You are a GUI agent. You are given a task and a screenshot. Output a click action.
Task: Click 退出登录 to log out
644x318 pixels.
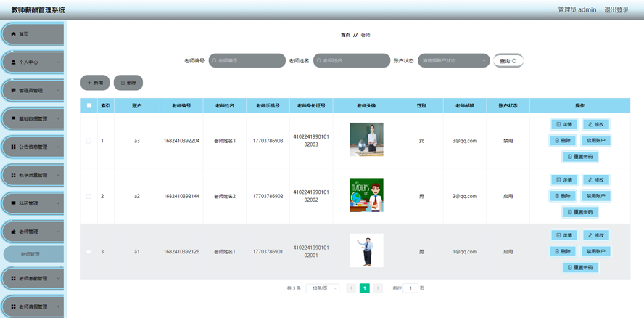pos(616,10)
